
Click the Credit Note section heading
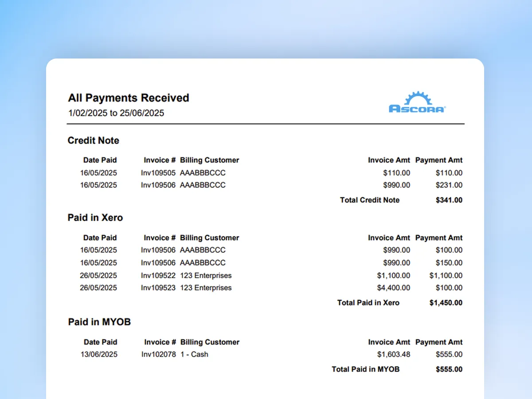click(94, 141)
